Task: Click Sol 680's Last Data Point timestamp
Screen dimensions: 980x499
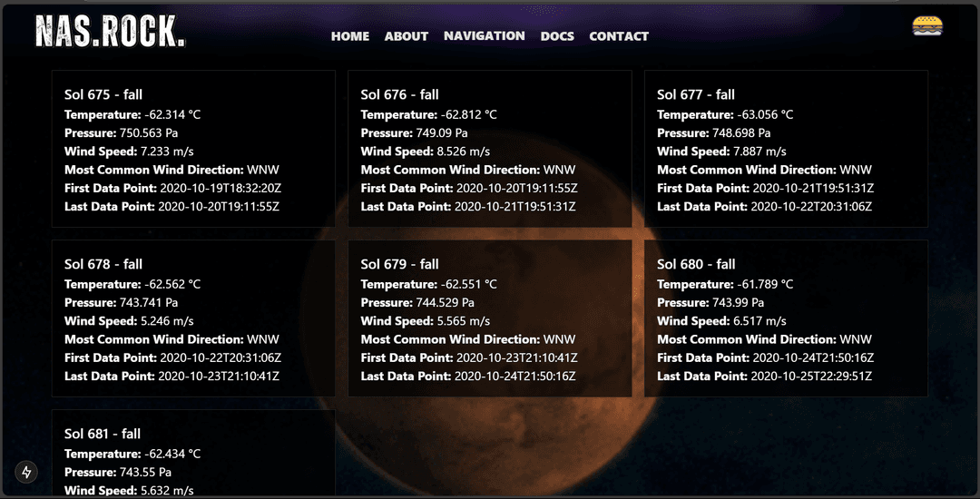Action: coord(812,376)
